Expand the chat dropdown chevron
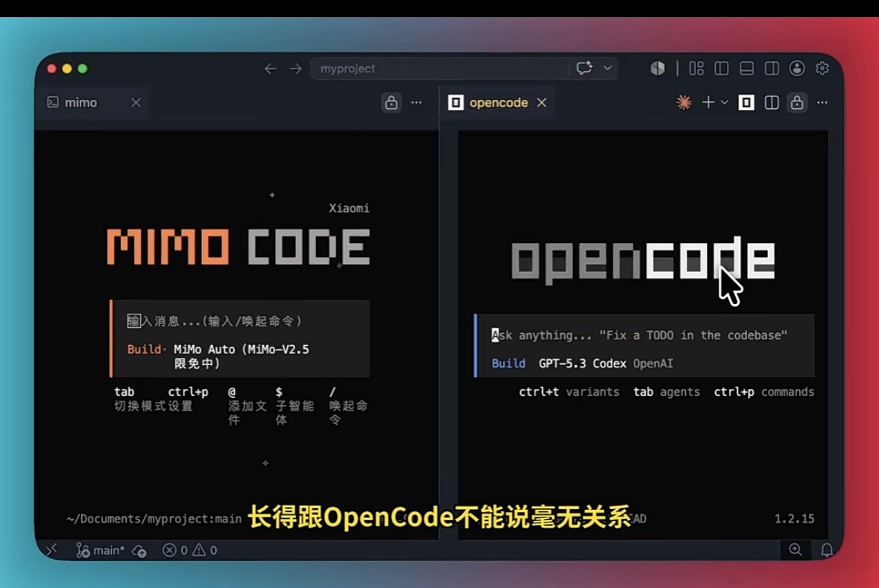This screenshot has height=588, width=879. (608, 68)
